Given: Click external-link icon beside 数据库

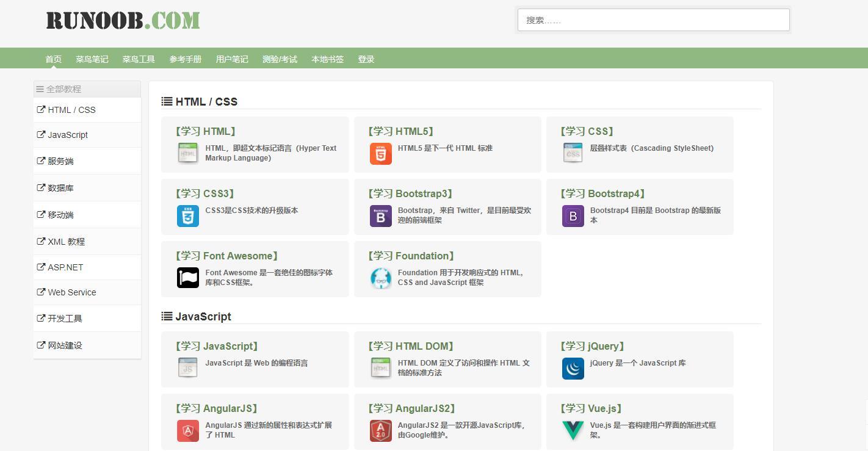Looking at the screenshot, I should coord(41,188).
